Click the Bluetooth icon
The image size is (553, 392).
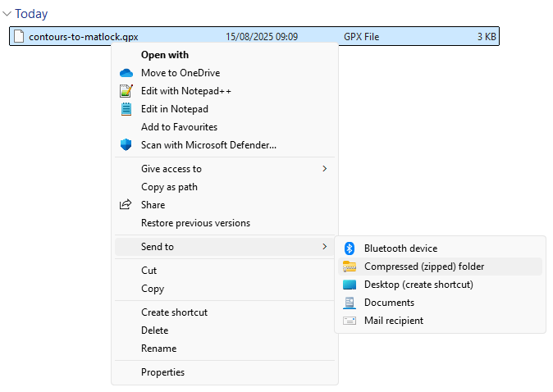(x=350, y=248)
